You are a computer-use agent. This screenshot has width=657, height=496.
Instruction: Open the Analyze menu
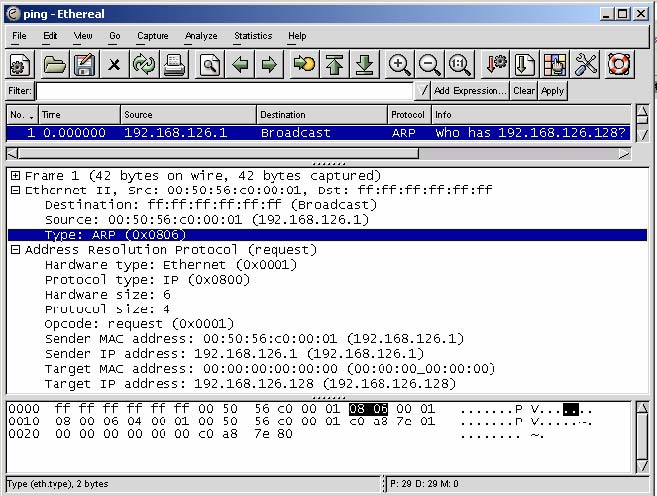(x=201, y=36)
